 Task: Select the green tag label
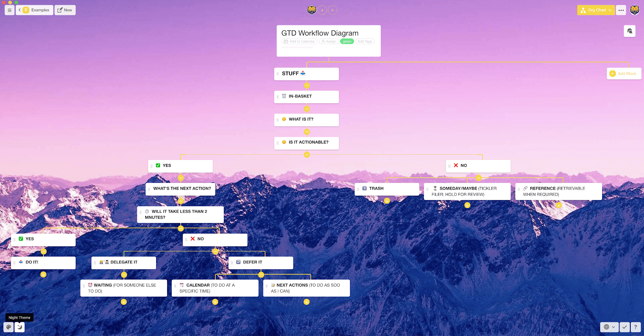coord(347,41)
